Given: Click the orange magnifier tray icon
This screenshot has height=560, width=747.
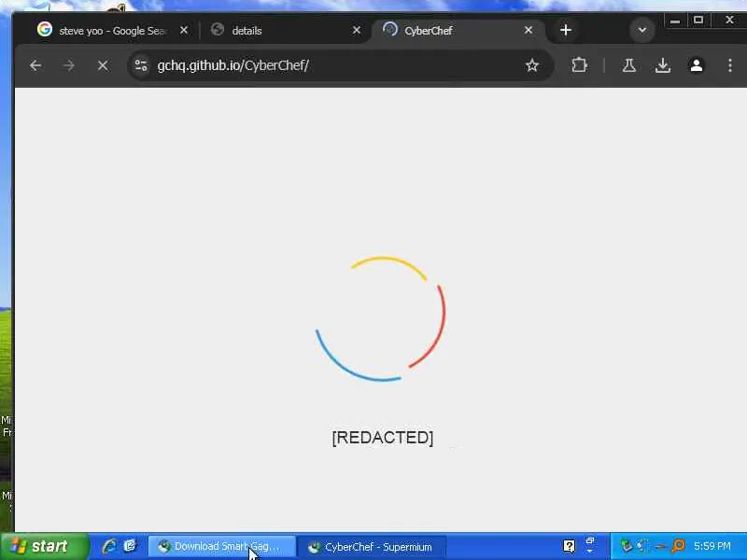Looking at the screenshot, I should coord(678,546).
